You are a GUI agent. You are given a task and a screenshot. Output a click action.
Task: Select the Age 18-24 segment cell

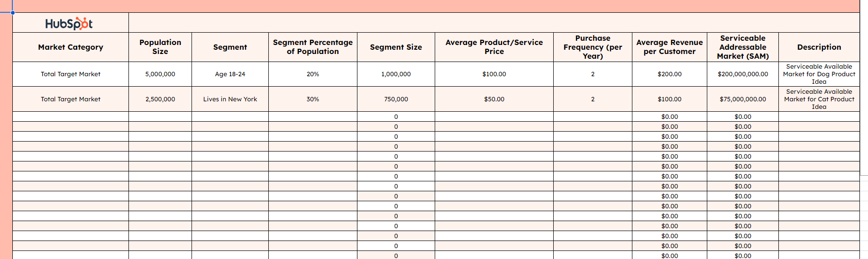click(x=230, y=74)
